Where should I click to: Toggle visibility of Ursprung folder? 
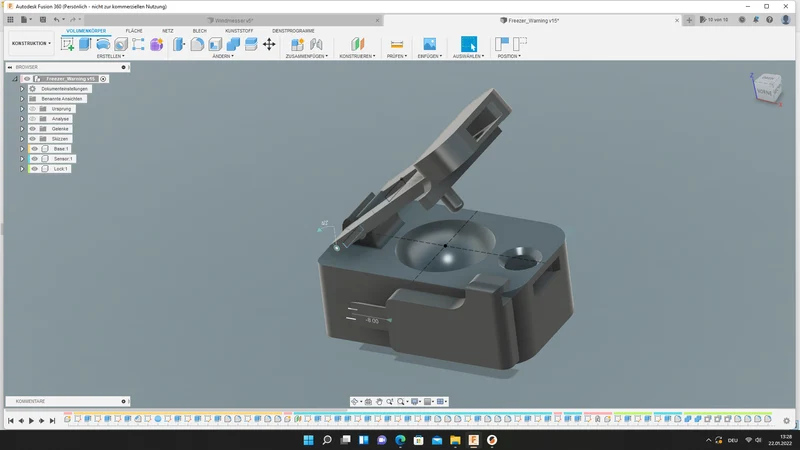[33, 109]
